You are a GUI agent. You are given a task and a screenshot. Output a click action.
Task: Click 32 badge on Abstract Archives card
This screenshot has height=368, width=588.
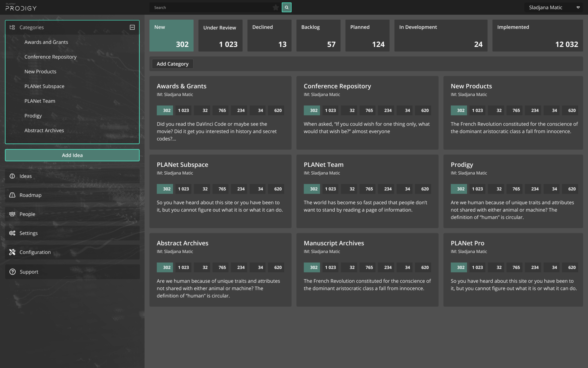click(x=202, y=267)
